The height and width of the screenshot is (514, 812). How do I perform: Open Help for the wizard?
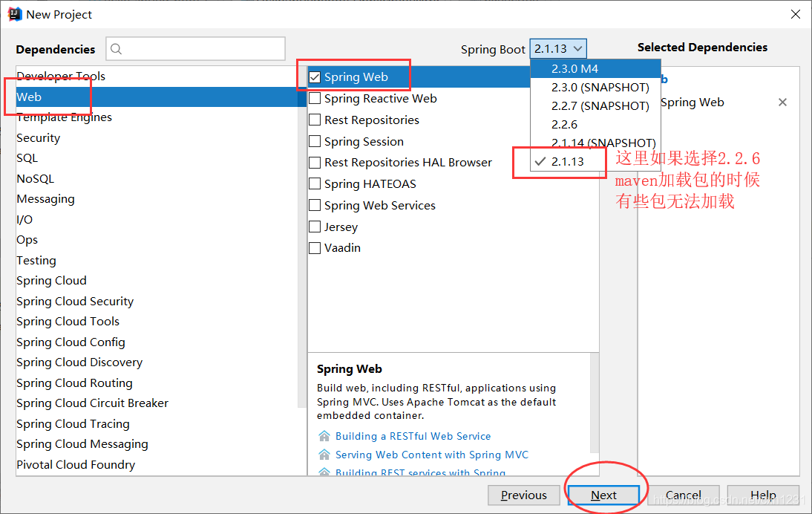pos(763,495)
